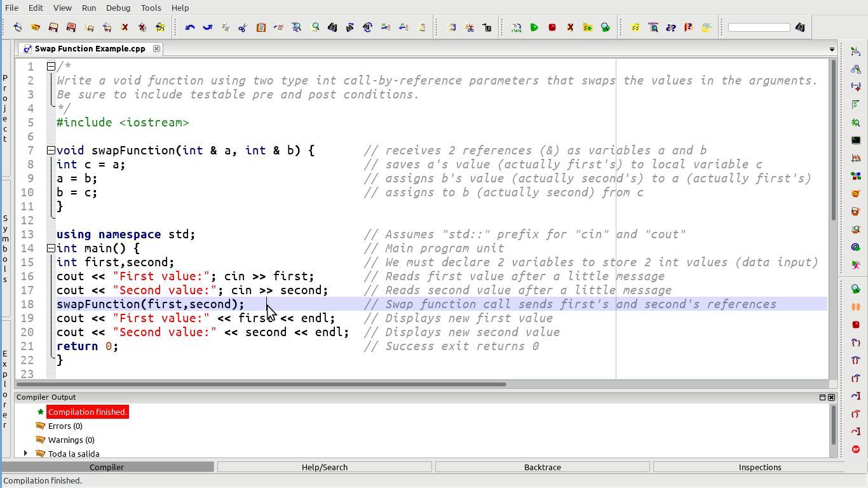Screen dimensions: 868x488
Task: Click the Undo arrow in the toolbar
Action: point(189,27)
